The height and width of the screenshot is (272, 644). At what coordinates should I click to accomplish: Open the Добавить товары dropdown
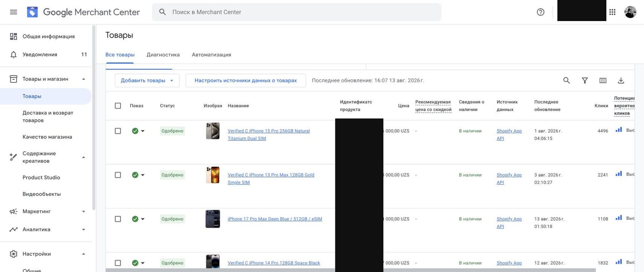click(x=147, y=80)
